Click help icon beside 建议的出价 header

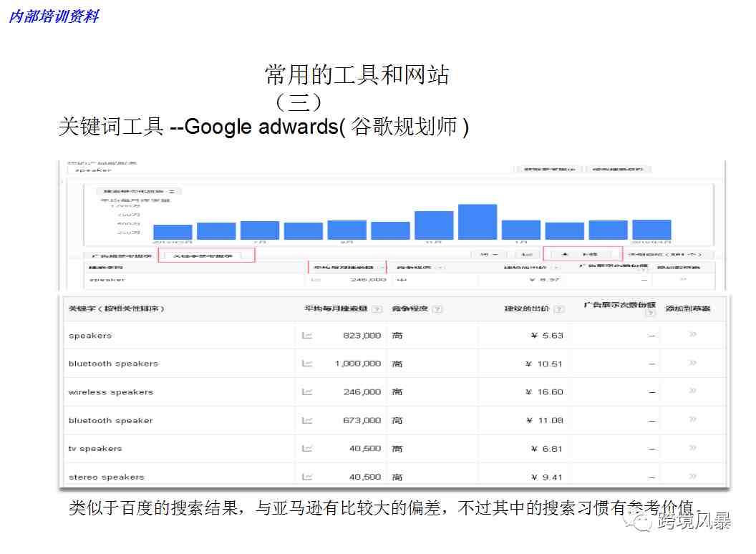(x=559, y=309)
